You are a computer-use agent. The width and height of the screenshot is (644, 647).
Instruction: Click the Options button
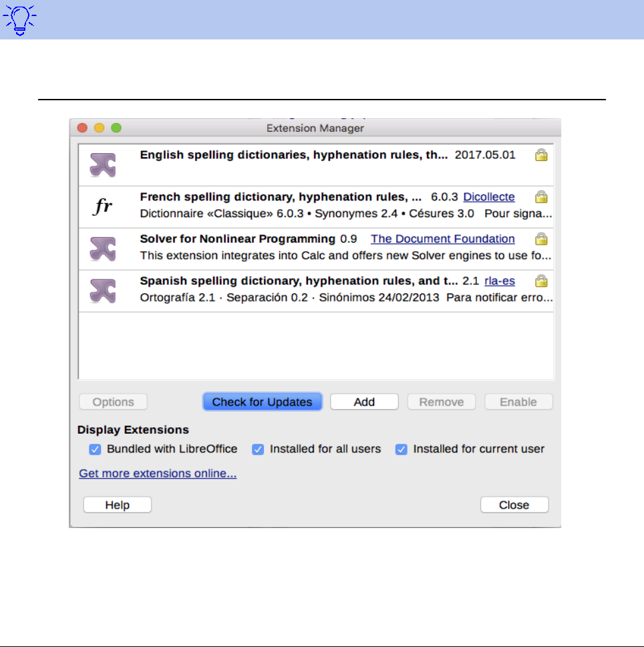(x=113, y=402)
